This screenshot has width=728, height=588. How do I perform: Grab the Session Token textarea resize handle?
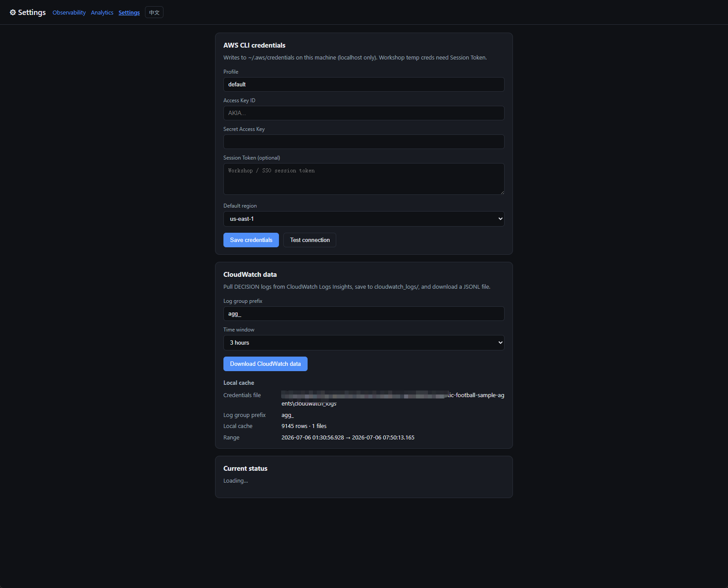[x=501, y=192]
